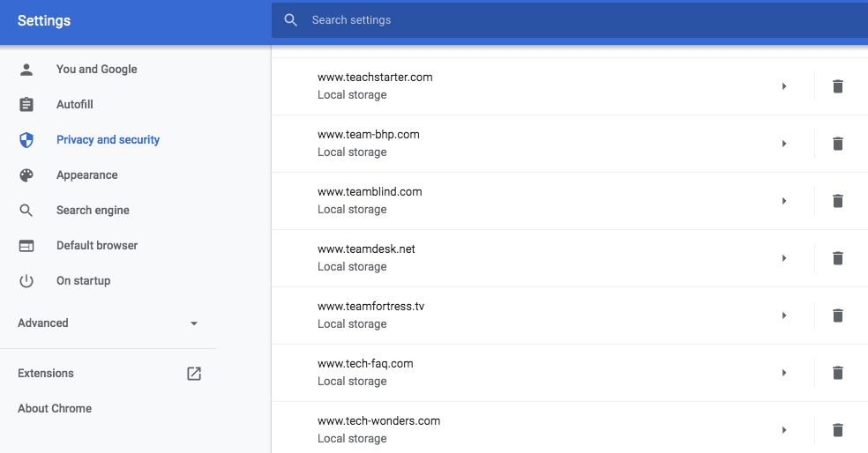Open On startup settings
The width and height of the screenshot is (868, 453).
[x=84, y=281]
